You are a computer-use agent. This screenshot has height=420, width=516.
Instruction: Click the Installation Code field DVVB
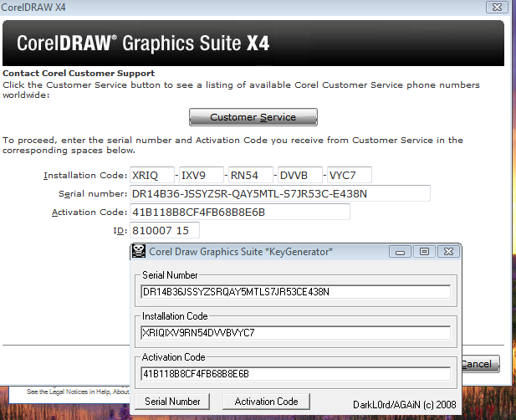point(300,175)
